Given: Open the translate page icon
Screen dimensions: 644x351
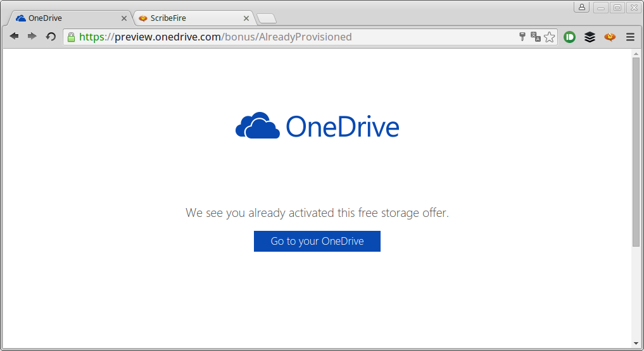Looking at the screenshot, I should 535,37.
